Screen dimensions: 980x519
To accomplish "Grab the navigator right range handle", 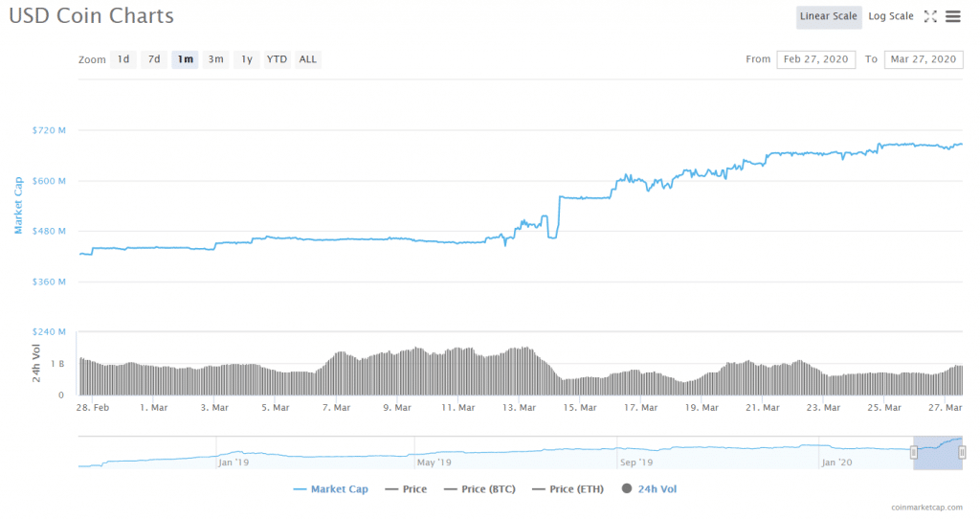I will (x=962, y=452).
